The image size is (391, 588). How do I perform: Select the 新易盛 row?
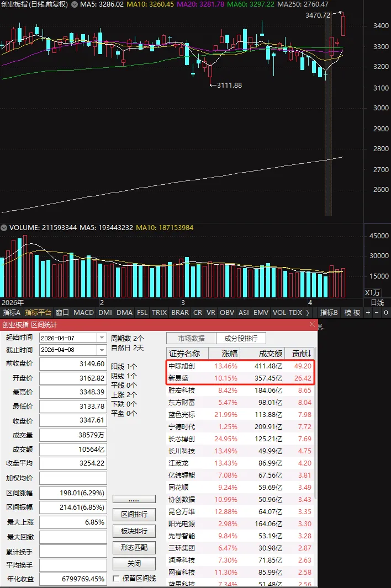coord(240,378)
